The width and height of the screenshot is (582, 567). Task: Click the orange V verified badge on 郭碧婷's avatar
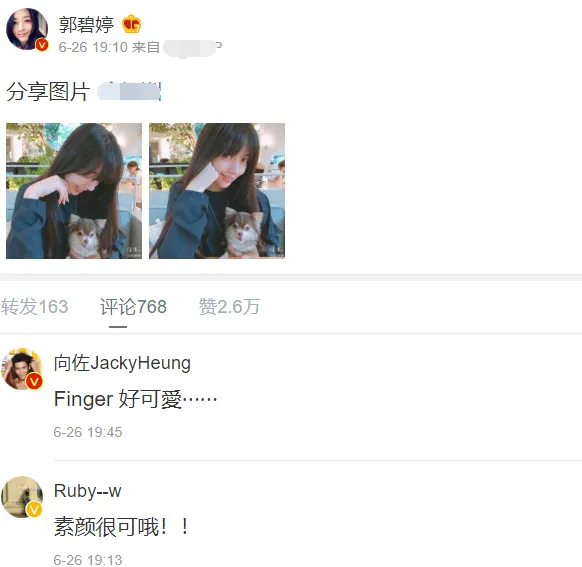[x=42, y=45]
